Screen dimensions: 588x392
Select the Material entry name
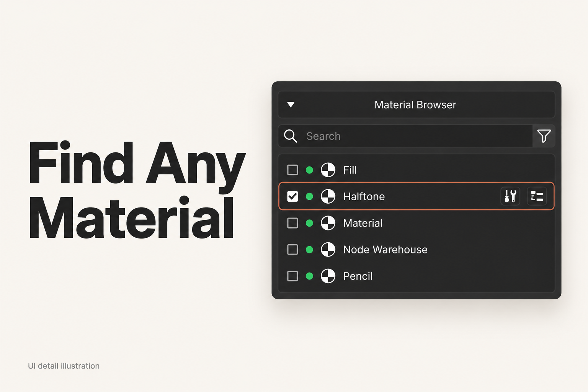click(x=363, y=223)
